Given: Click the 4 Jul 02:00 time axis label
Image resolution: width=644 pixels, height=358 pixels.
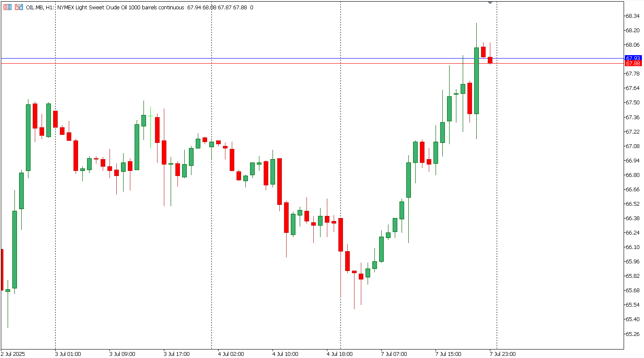Looking at the screenshot, I should [x=231, y=354].
